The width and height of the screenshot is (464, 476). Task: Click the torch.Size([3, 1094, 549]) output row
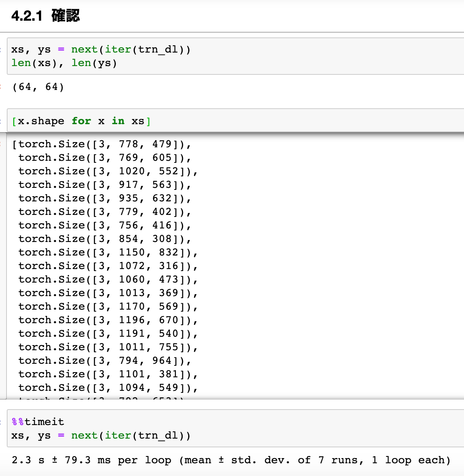point(108,388)
